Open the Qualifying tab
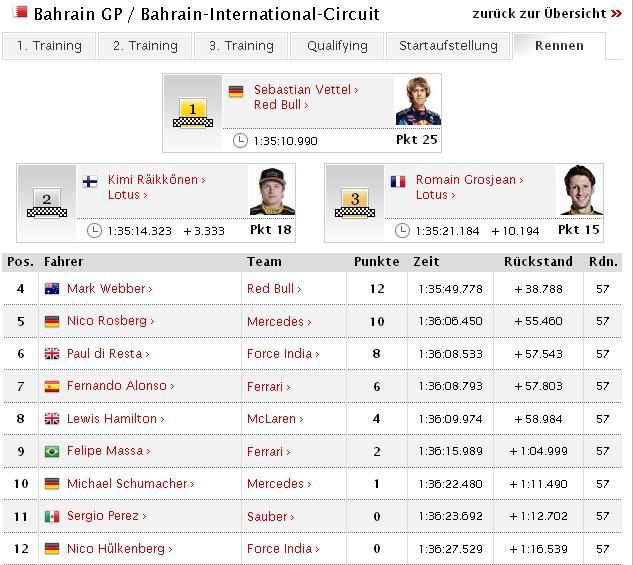This screenshot has width=633, height=565. point(337,46)
